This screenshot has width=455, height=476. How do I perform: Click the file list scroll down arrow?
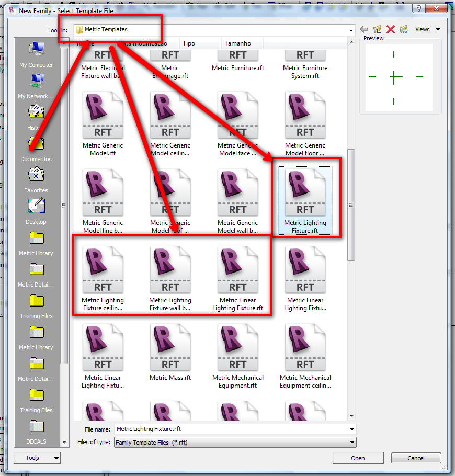351,416
